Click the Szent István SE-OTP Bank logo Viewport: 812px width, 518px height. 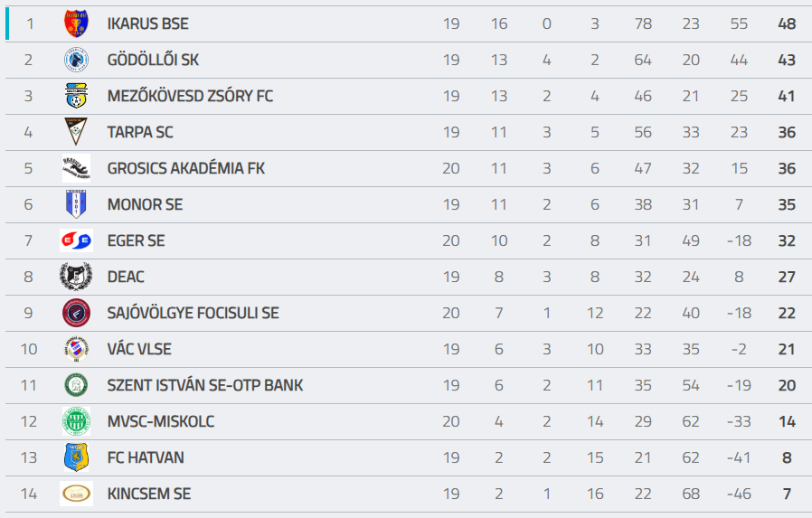pos(76,385)
